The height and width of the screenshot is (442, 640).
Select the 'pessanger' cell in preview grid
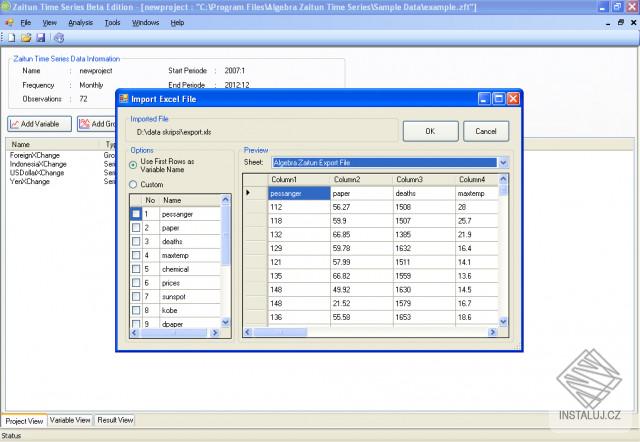[x=299, y=193]
